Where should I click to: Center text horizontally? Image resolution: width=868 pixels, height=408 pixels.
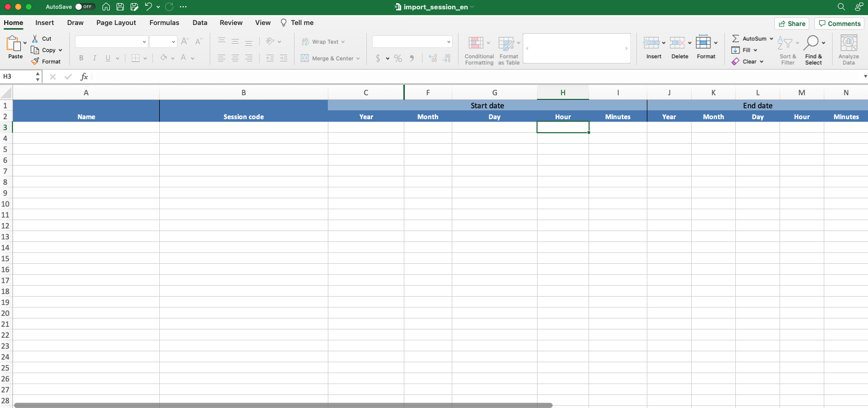(235, 58)
